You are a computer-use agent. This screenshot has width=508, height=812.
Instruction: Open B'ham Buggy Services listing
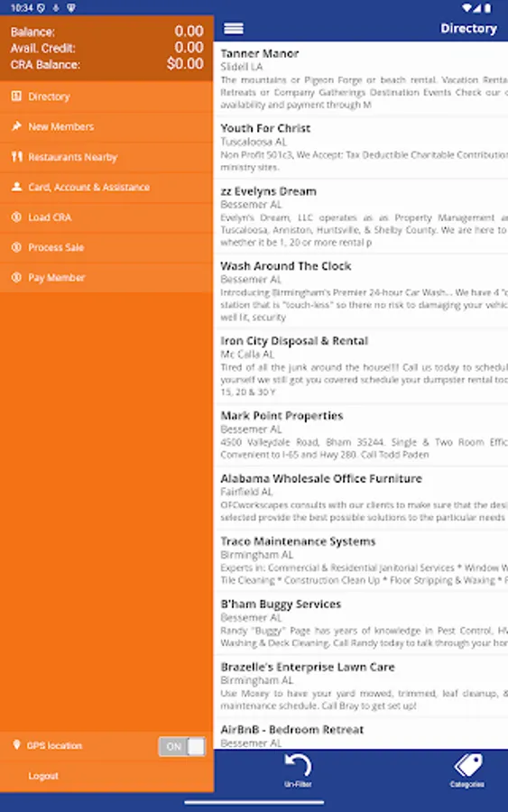tap(361, 623)
